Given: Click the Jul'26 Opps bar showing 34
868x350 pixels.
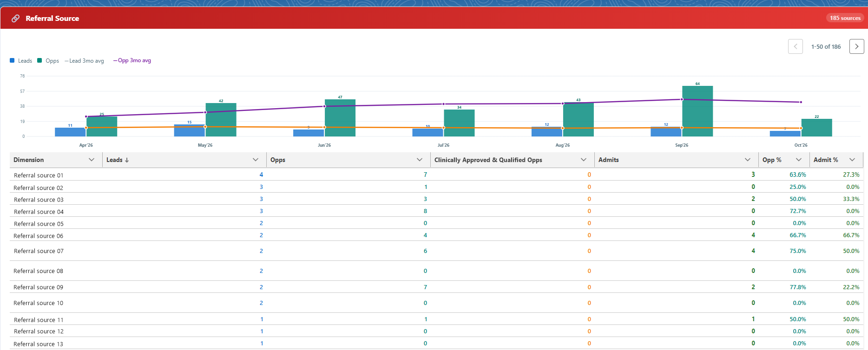Looking at the screenshot, I should click(459, 123).
